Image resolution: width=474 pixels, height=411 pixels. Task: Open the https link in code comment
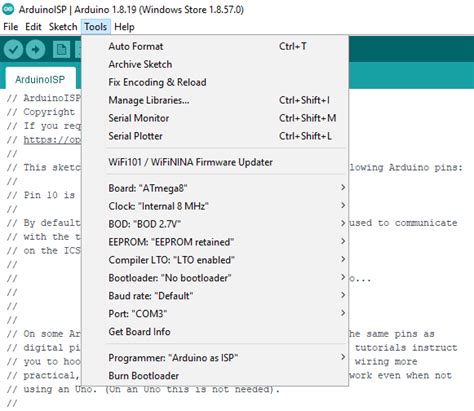point(52,140)
